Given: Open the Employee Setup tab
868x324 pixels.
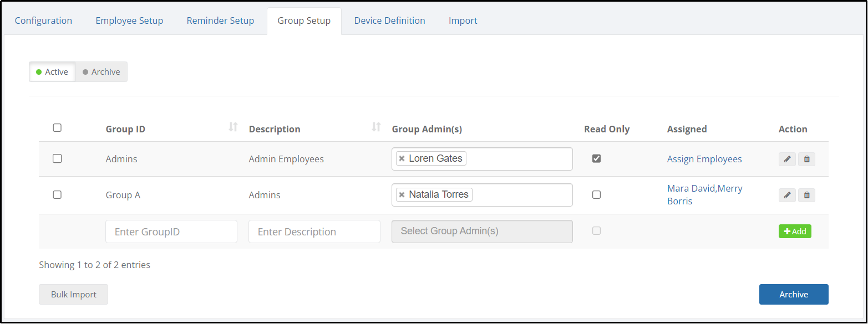Looking at the screenshot, I should 129,20.
